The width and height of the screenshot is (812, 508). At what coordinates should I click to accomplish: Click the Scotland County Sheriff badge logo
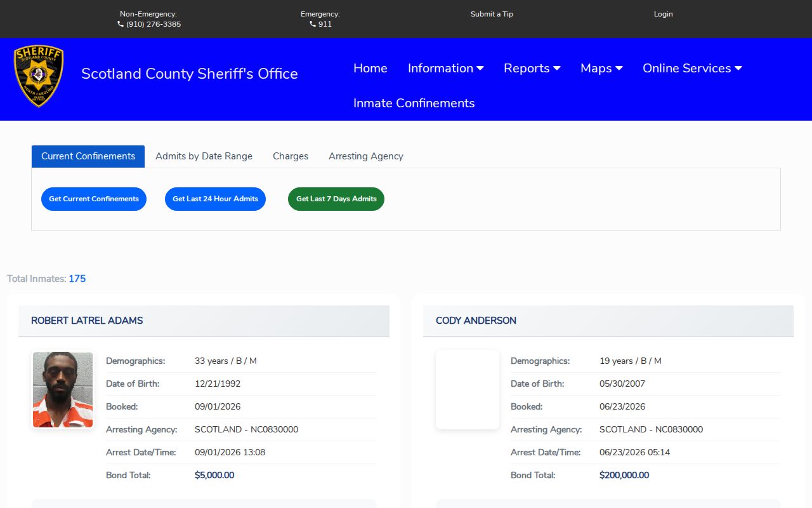[39, 76]
